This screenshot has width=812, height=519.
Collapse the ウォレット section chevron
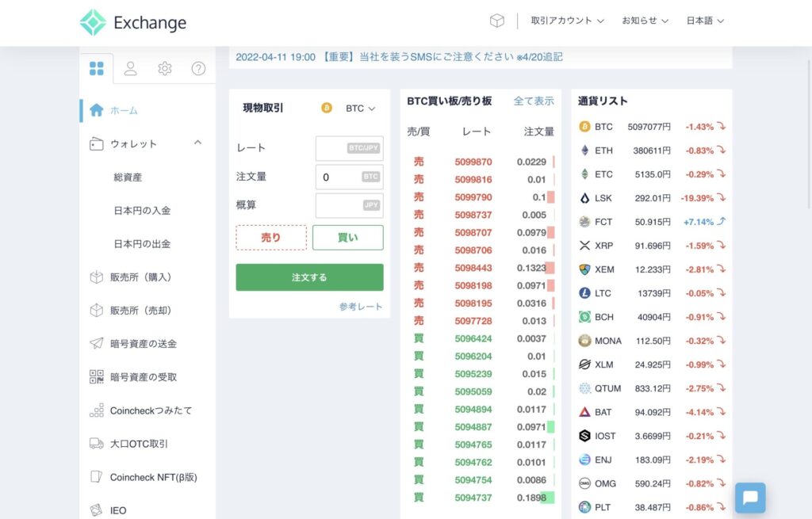pyautogui.click(x=197, y=143)
